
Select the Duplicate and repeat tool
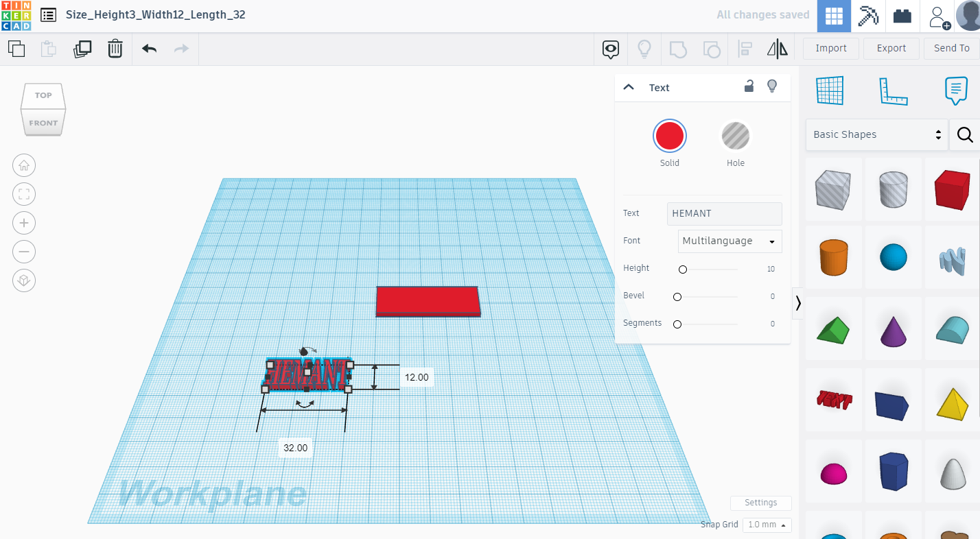(82, 49)
